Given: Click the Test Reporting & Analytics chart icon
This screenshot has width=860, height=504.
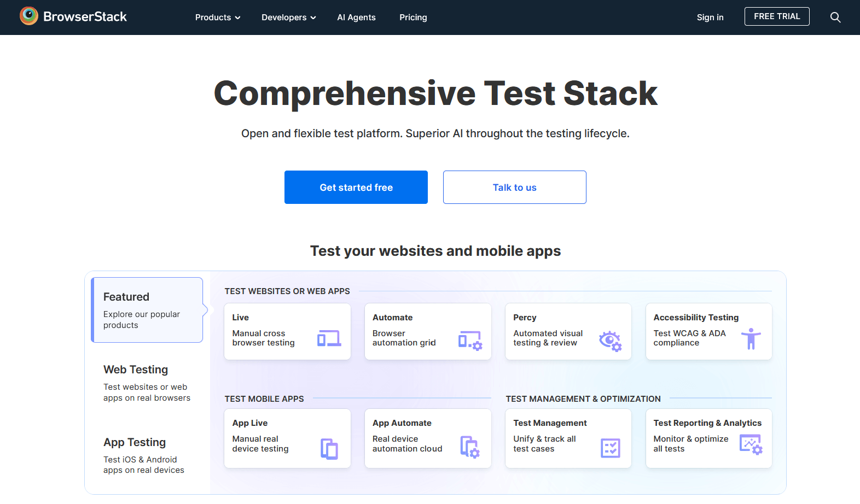Looking at the screenshot, I should [751, 444].
